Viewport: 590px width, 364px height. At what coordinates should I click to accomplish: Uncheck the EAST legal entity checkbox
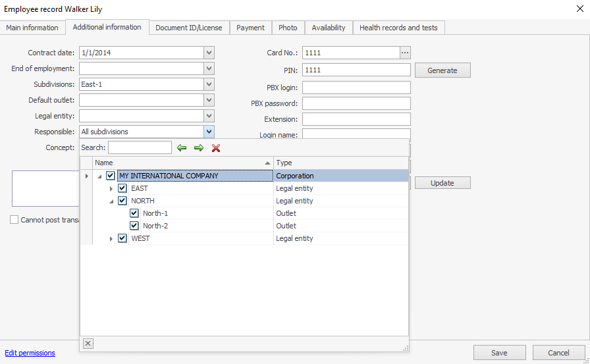(122, 188)
